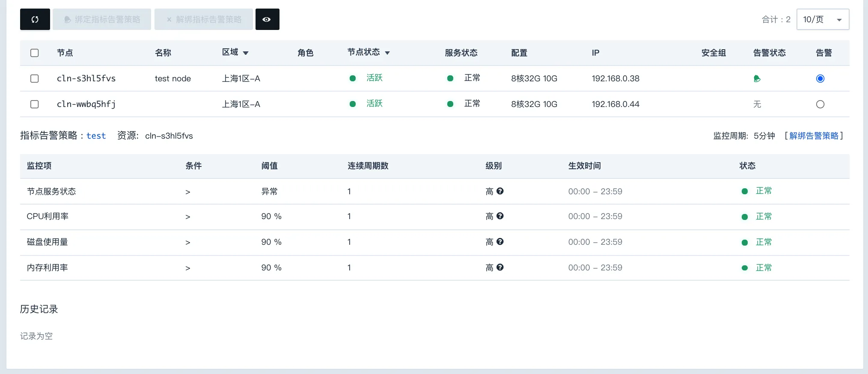Viewport: 868px width, 374px height.
Task: Click the 解绑告警策略 link
Action: [x=814, y=136]
